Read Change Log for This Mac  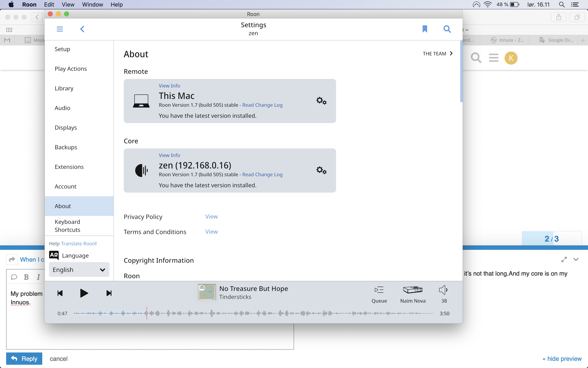pos(262,105)
